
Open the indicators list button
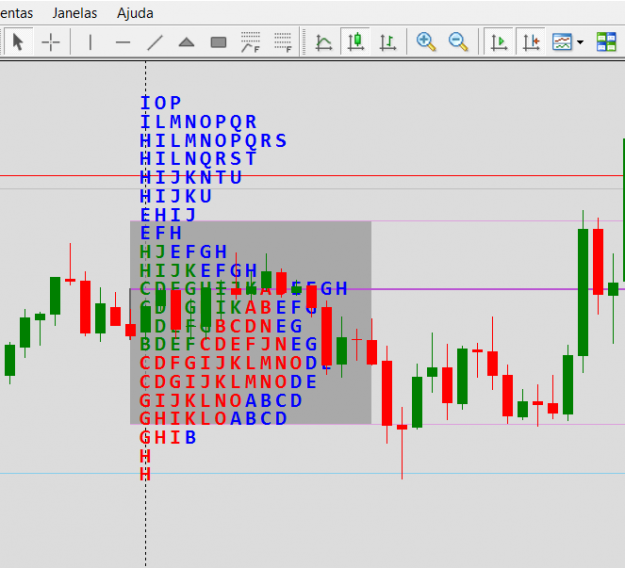[562, 42]
